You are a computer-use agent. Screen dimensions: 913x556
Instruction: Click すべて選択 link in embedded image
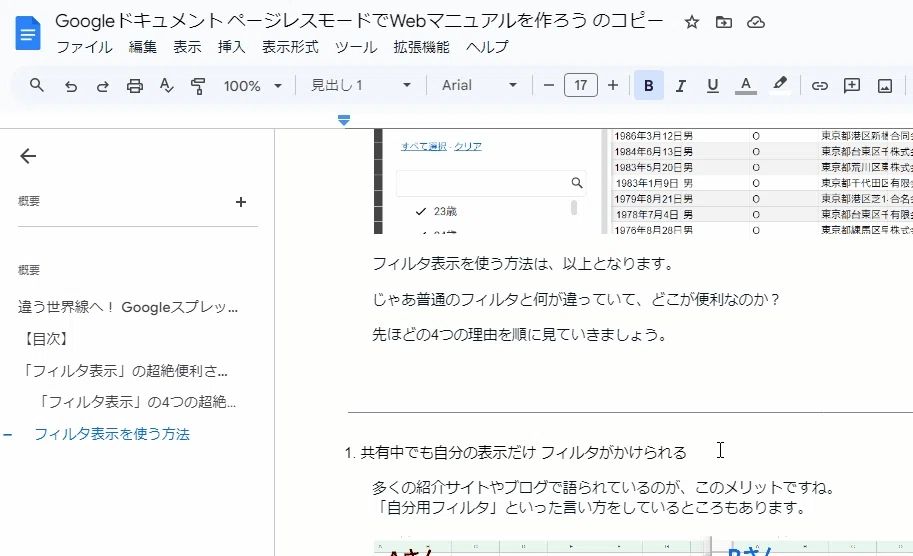[423, 146]
